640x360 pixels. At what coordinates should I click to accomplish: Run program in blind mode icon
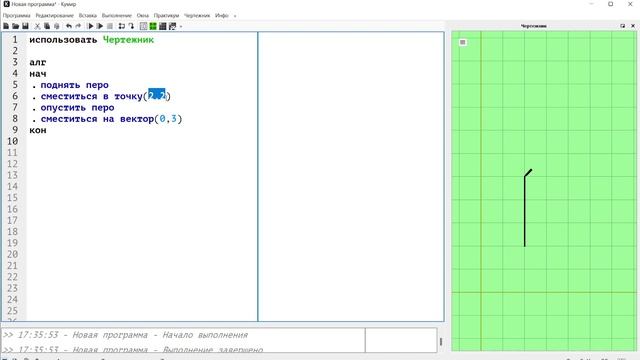pyautogui.click(x=100, y=26)
